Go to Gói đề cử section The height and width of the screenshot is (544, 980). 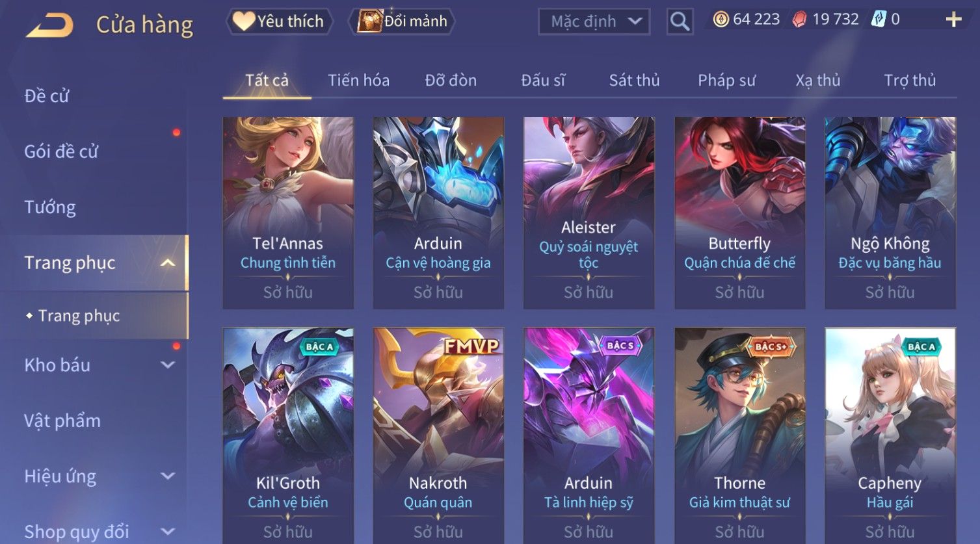(x=61, y=151)
